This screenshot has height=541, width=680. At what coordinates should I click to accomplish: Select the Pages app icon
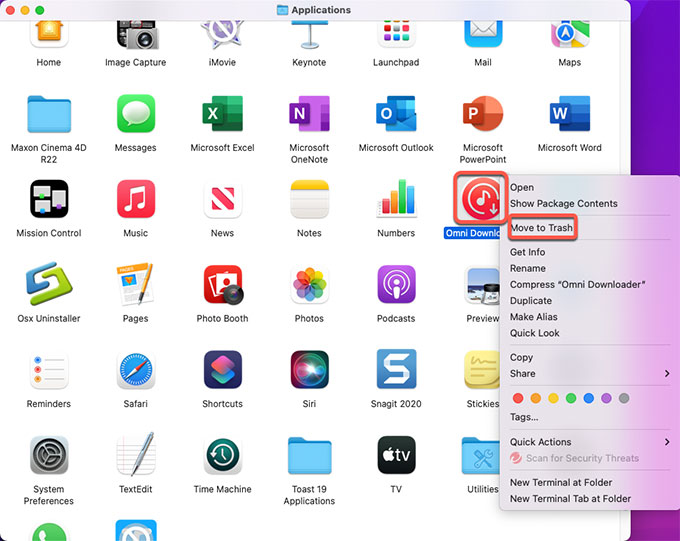[135, 284]
